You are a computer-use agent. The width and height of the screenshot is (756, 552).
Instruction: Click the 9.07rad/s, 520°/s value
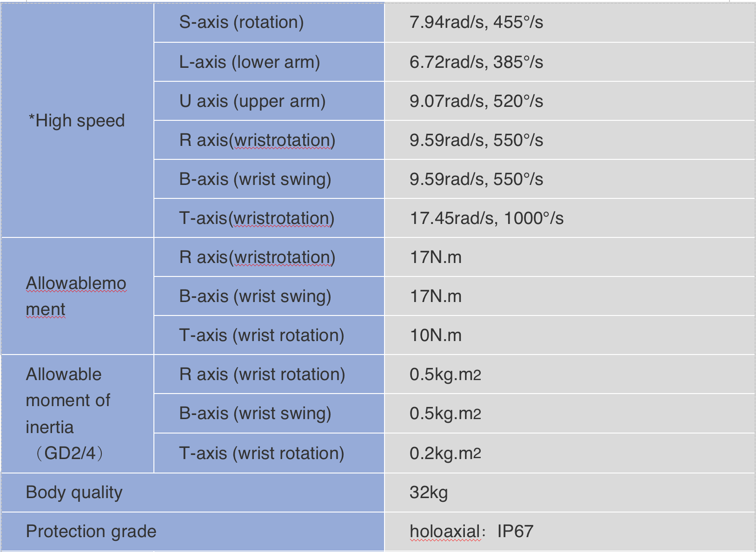476,101
